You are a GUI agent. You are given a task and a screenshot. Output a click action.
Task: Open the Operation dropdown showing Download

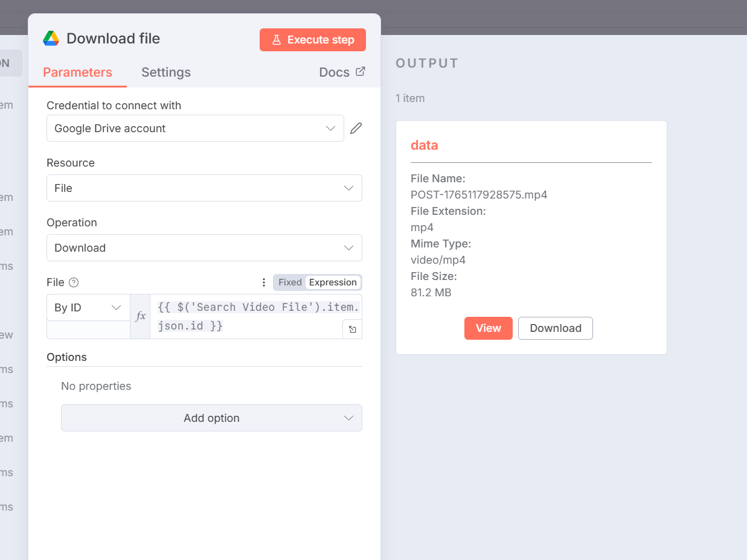(x=204, y=248)
